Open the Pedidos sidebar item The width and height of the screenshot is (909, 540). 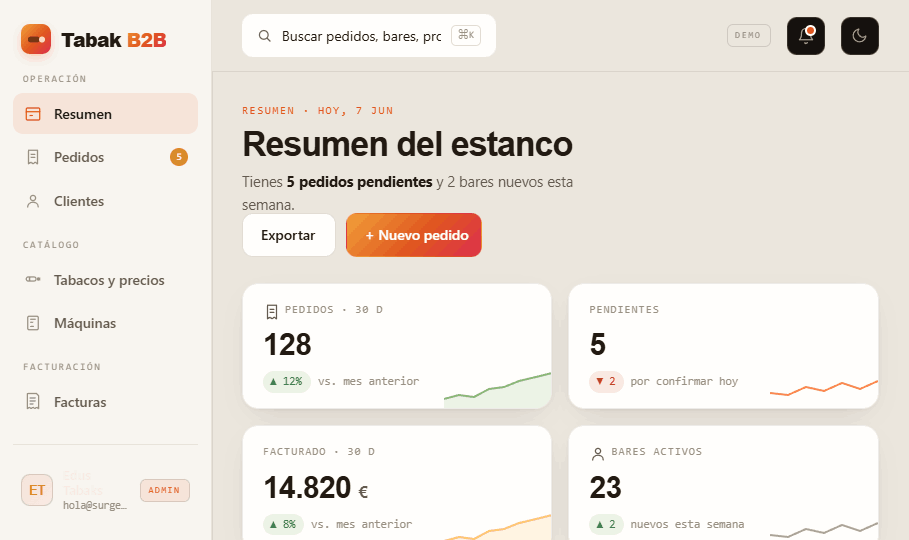point(106,157)
